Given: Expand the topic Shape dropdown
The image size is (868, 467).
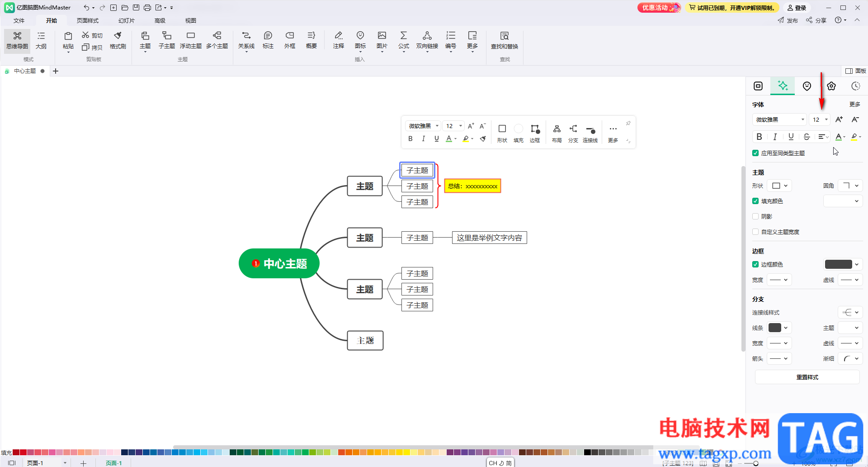Looking at the screenshot, I should [x=780, y=186].
